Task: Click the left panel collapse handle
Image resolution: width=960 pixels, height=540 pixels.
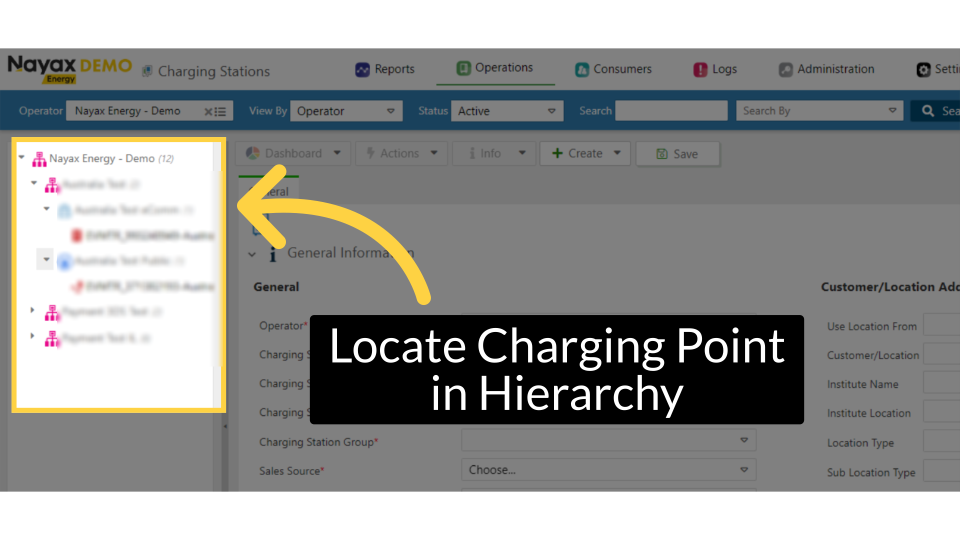Action: click(x=225, y=426)
